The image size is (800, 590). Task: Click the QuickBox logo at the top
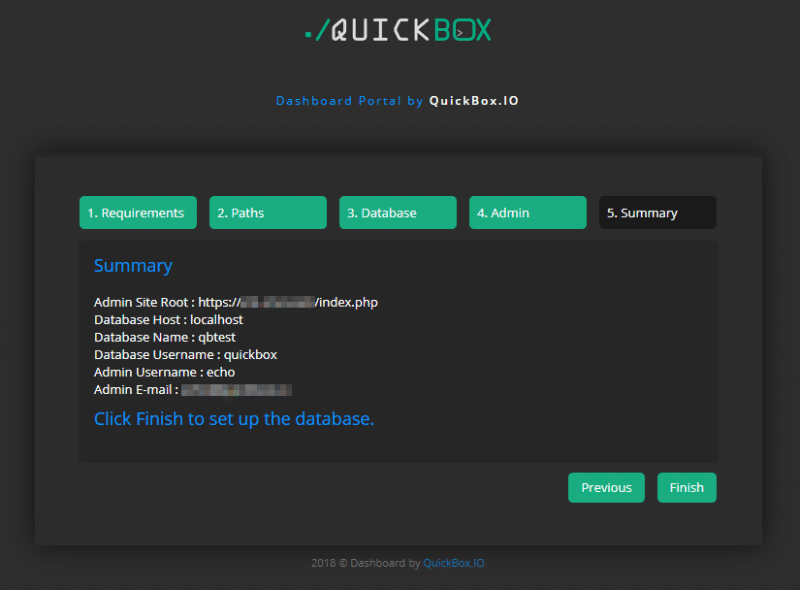pyautogui.click(x=397, y=29)
